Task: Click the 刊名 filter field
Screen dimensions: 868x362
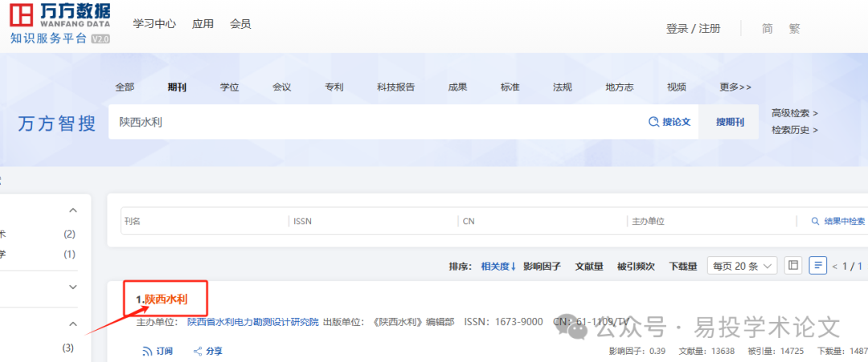Action: point(204,221)
